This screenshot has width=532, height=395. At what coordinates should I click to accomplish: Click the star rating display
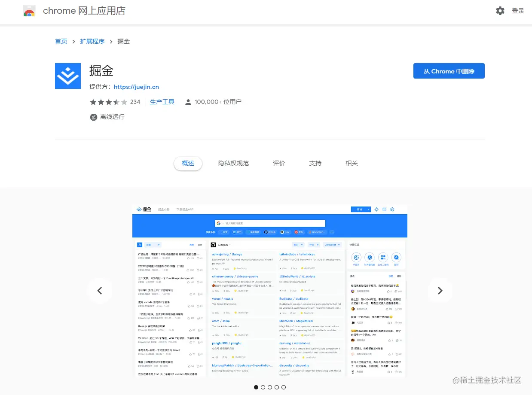point(108,102)
